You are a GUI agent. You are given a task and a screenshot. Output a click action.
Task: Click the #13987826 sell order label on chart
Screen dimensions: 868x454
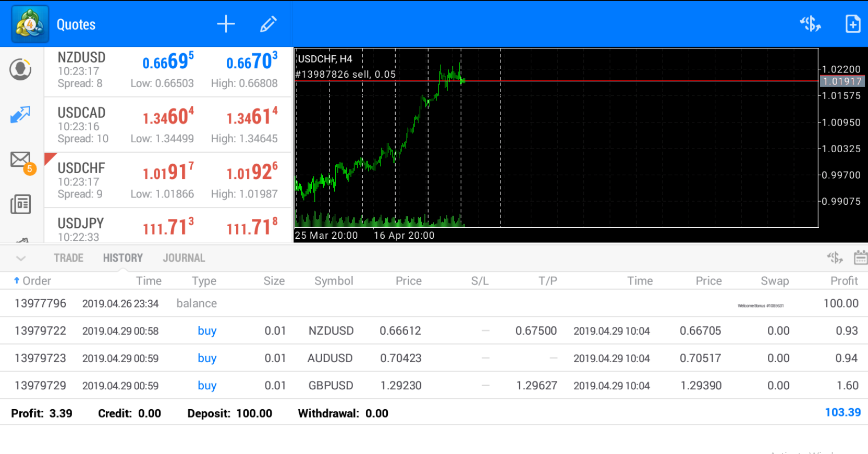point(346,74)
